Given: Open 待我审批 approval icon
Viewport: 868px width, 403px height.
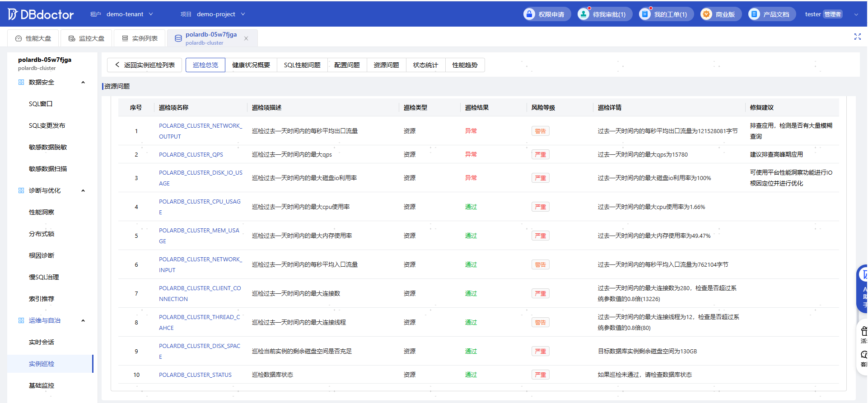Looking at the screenshot, I should pos(583,14).
